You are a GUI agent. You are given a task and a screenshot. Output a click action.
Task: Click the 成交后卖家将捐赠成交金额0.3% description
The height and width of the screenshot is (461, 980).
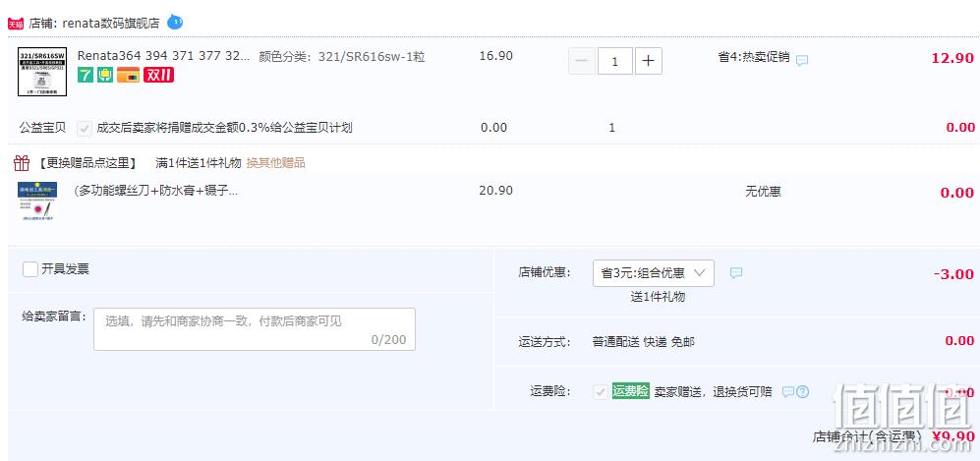tap(224, 128)
